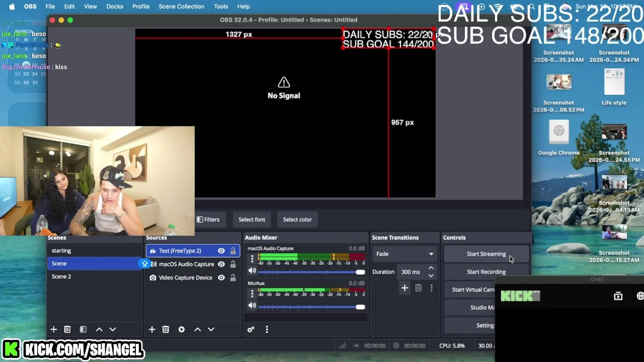Viewport: 644px width, 362px height.
Task: Open advanced audio properties gears icon
Action: click(x=251, y=329)
